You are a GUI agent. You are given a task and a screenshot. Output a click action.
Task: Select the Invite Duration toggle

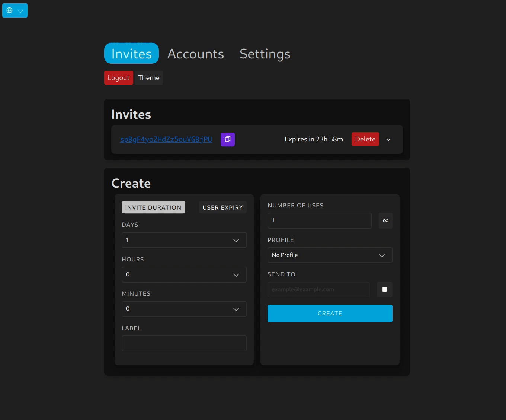(153, 207)
